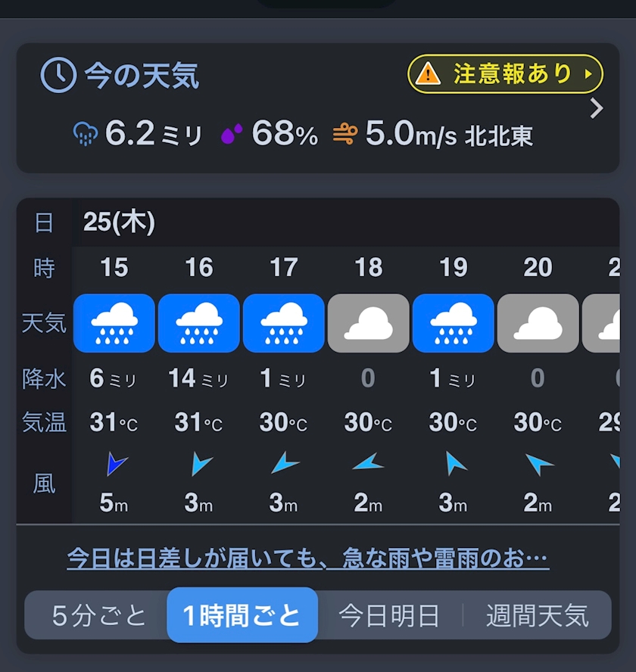Tap the cloudy icon for 18 o'clock
Image resolution: width=636 pixels, height=672 pixels.
click(x=369, y=323)
